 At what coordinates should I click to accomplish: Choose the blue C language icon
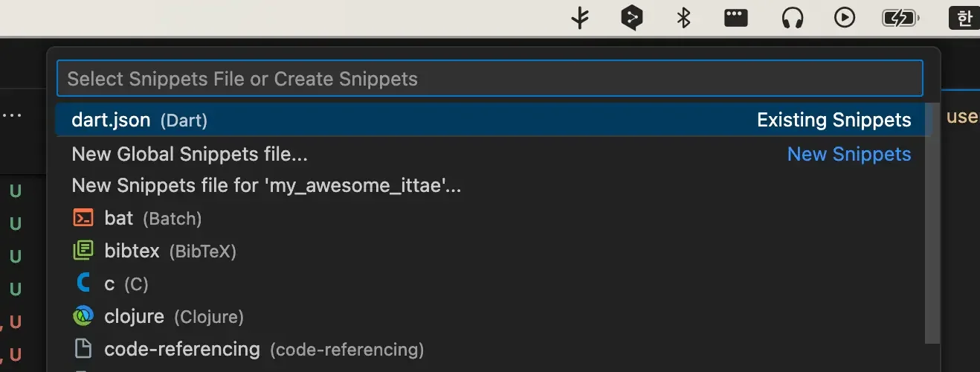click(83, 283)
